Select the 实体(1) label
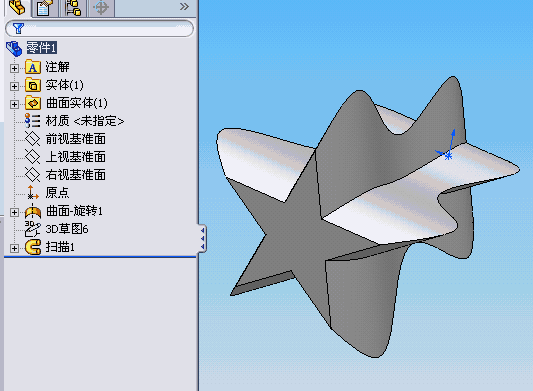Viewport: 533px width, 391px height. 65,85
